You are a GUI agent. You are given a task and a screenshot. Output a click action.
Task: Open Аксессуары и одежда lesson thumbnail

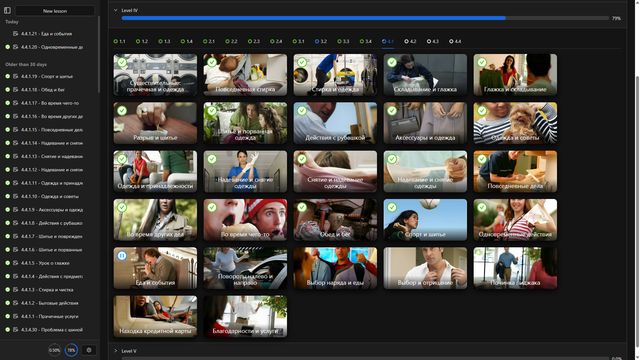click(x=425, y=123)
